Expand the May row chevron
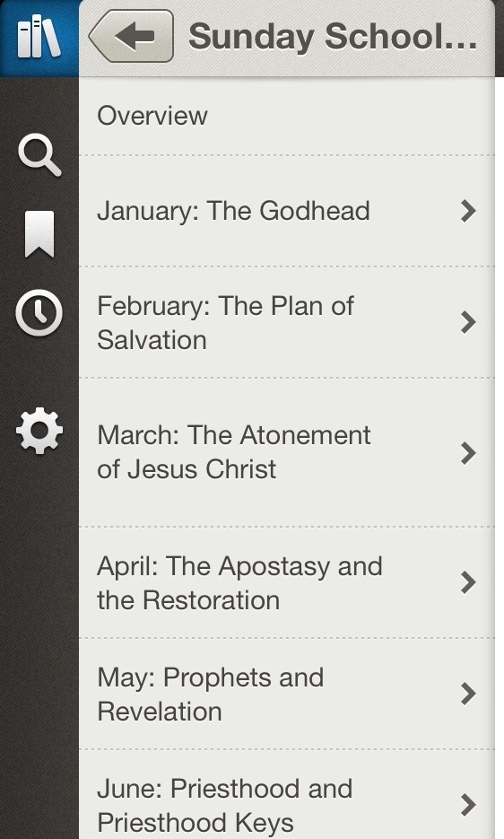The image size is (504, 839). pos(468,694)
